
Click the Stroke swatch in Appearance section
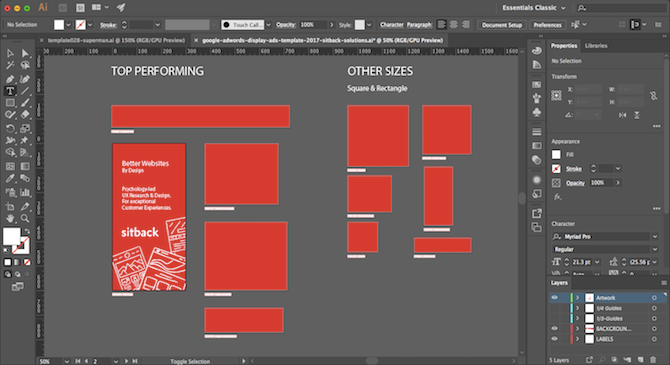coord(556,168)
